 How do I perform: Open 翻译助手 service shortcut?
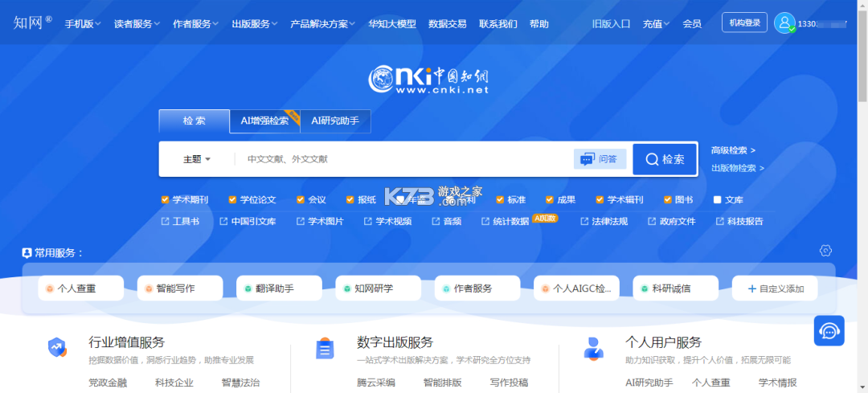point(279,289)
